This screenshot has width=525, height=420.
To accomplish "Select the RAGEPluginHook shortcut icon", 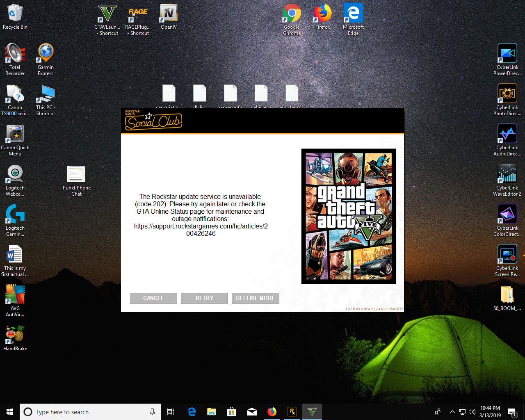I will 138,20.
